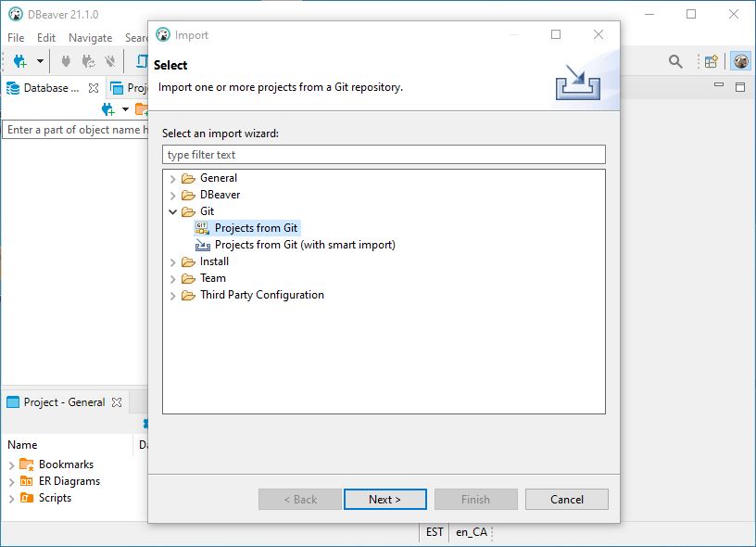This screenshot has width=756, height=547.
Task: Click the 'type filter text' field in Import dialog
Action: tap(384, 155)
